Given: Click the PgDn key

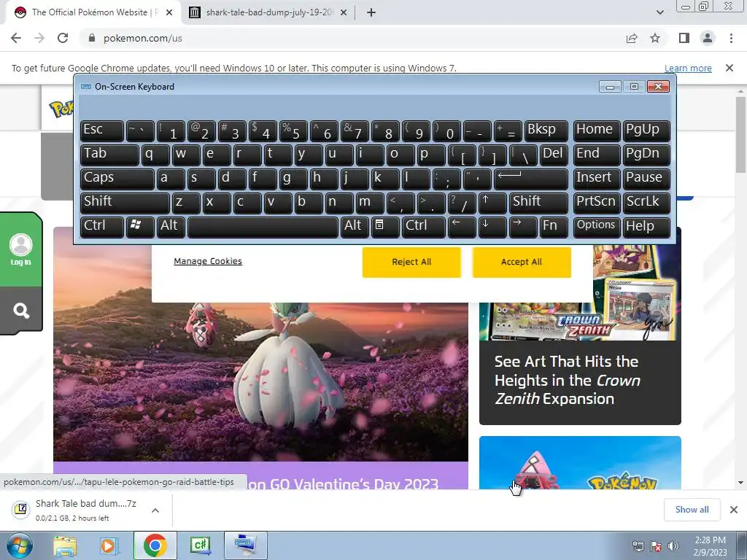Looking at the screenshot, I should point(646,155).
